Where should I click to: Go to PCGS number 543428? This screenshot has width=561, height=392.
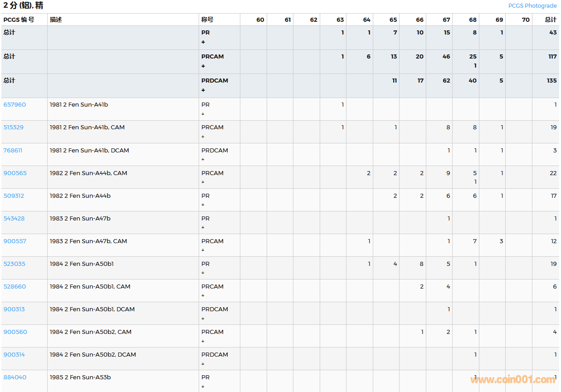[x=14, y=218]
